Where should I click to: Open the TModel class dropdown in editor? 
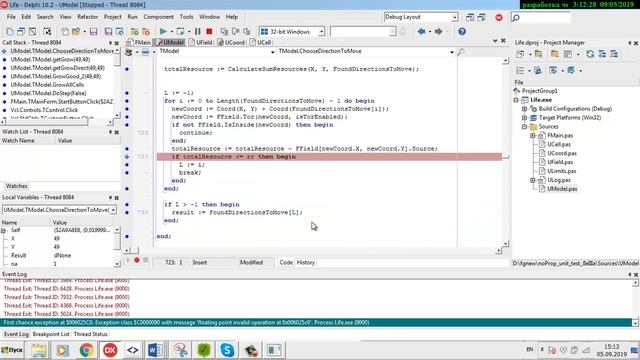coord(272,52)
